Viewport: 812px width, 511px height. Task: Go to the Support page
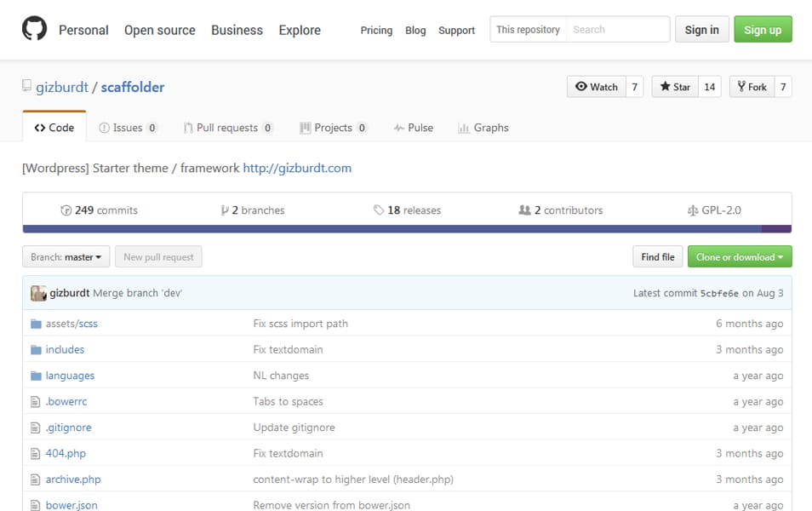point(456,30)
